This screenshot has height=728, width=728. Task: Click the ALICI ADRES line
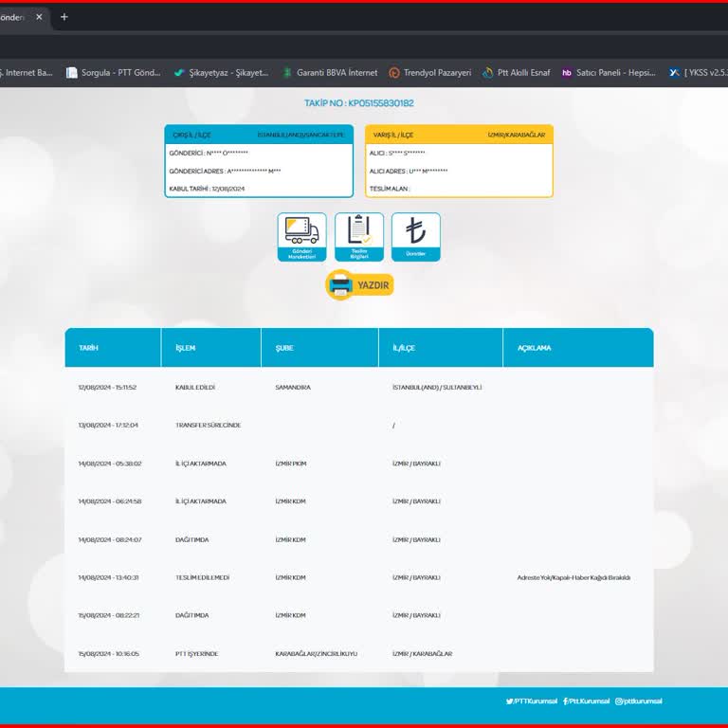(409, 171)
